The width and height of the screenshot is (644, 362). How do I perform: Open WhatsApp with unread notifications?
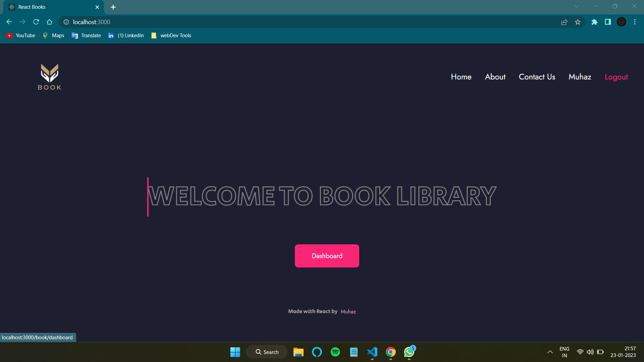pos(409,352)
